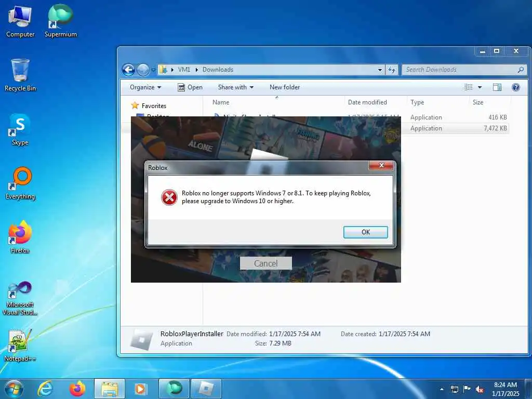Switch to Windows Explorer in the taskbar
Screen dimensions: 532x399
pyautogui.click(x=109, y=389)
